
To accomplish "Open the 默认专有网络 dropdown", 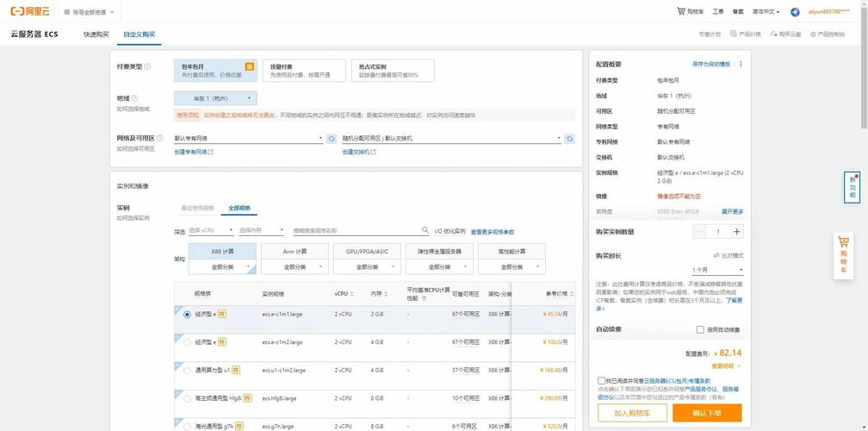I will 249,139.
